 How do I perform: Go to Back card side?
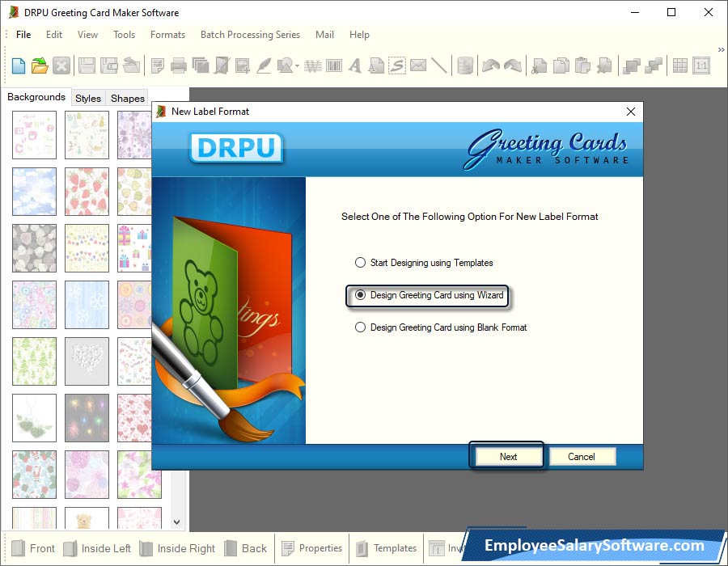[246, 548]
